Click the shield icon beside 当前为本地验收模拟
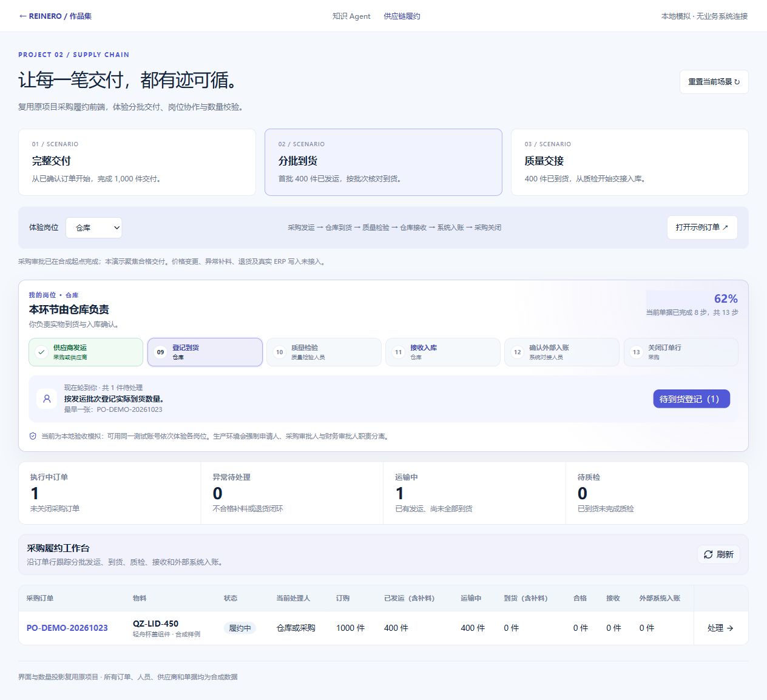This screenshot has width=767, height=700. tap(33, 436)
